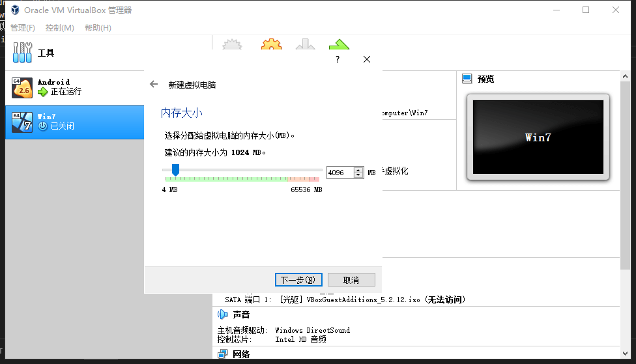The width and height of the screenshot is (636, 364).
Task: Click the help question mark in dialog
Action: coord(337,59)
